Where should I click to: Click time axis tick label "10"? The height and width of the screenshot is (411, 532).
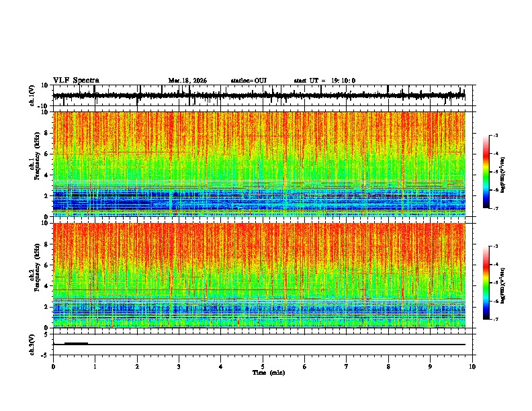(472, 367)
